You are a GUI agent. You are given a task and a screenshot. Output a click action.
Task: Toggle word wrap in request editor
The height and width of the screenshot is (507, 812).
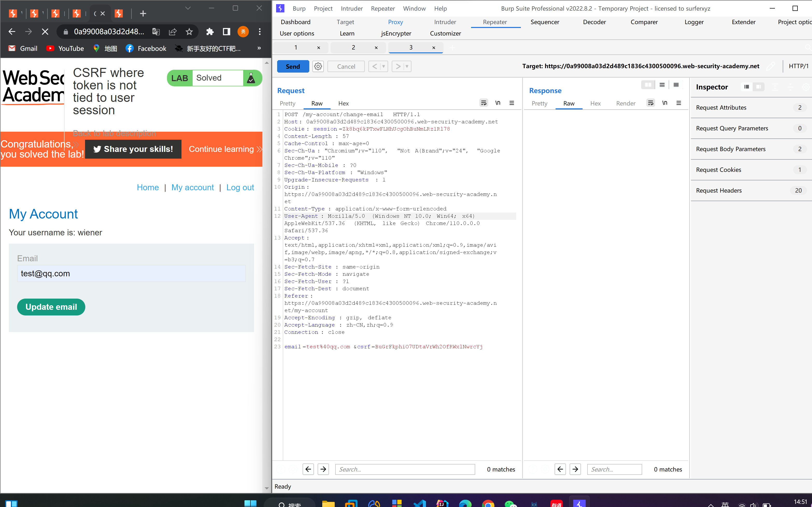(x=483, y=103)
